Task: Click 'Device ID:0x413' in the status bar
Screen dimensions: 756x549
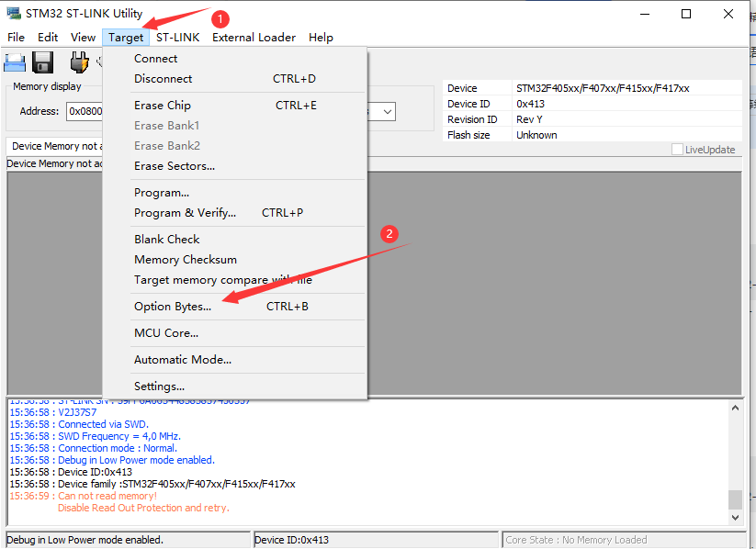Action: 292,540
